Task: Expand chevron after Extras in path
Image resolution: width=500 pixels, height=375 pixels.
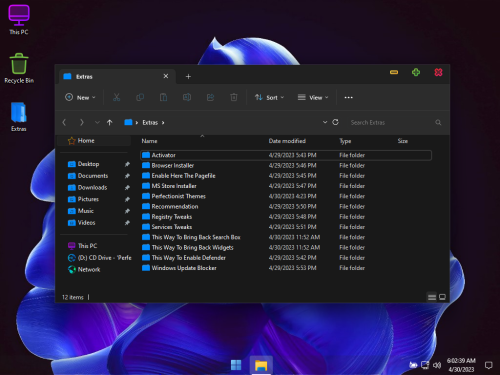Action: (163, 123)
